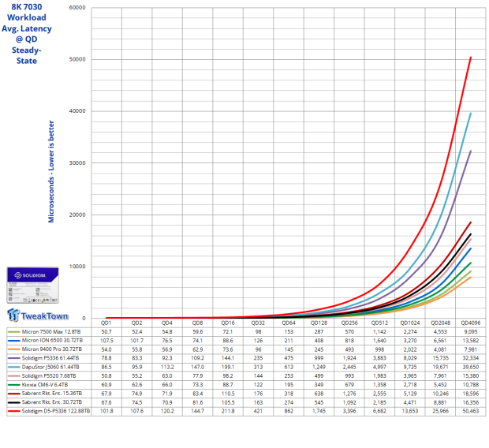
Task: Click the 20000 y-axis value
Action: [x=77, y=215]
